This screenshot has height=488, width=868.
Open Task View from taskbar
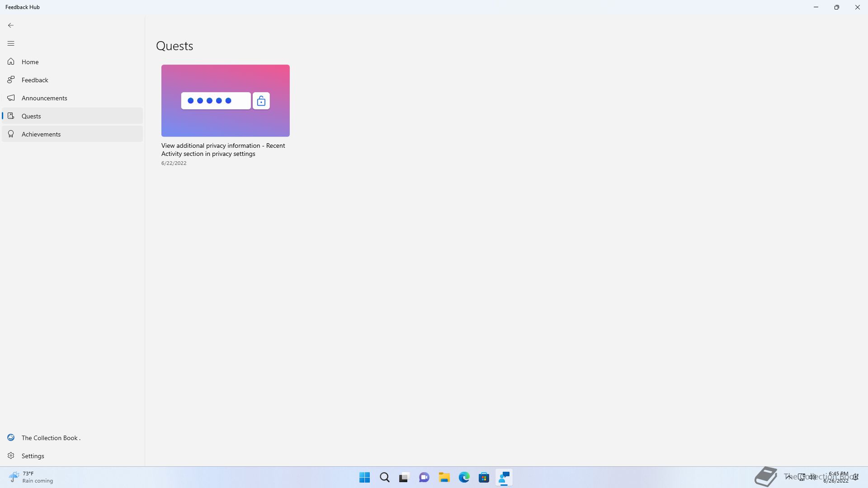(404, 477)
